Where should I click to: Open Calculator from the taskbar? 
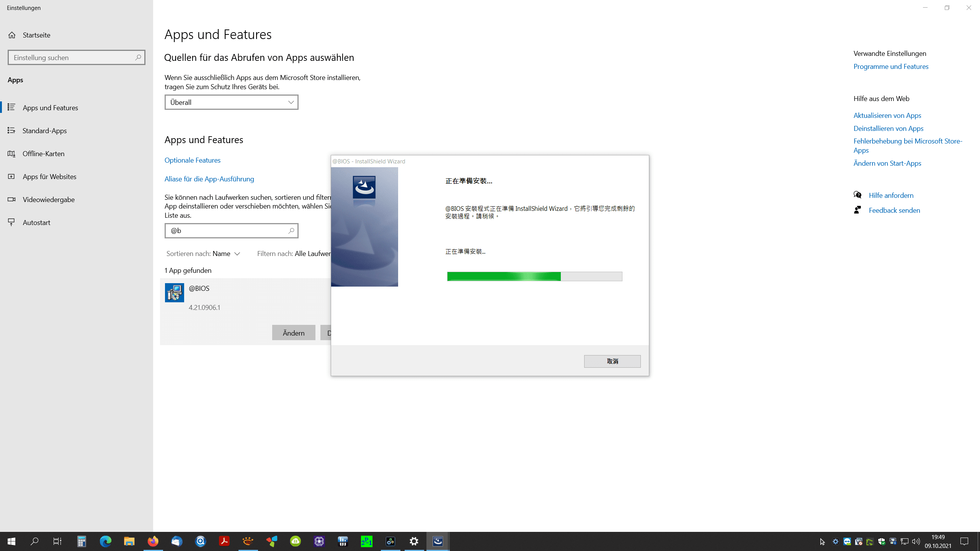point(82,541)
